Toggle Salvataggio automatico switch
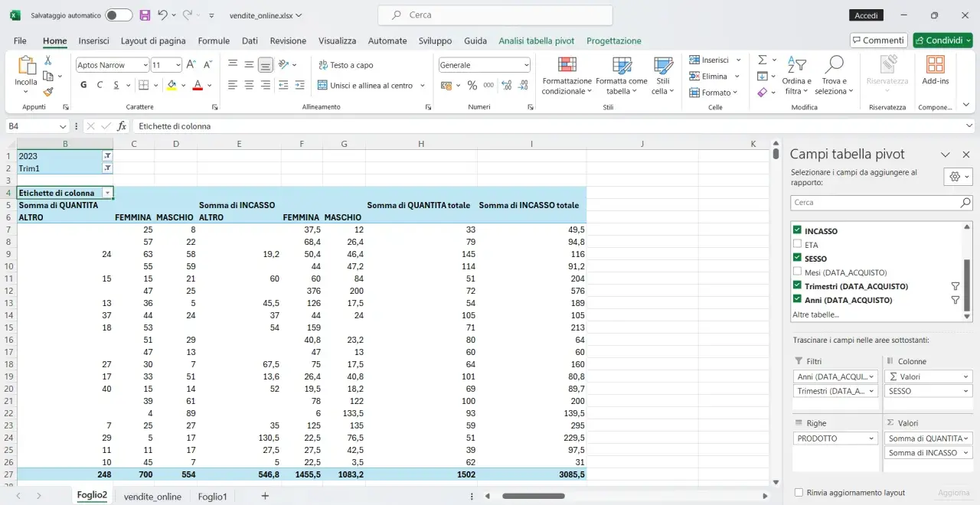Image resolution: width=980 pixels, height=505 pixels. (x=119, y=15)
